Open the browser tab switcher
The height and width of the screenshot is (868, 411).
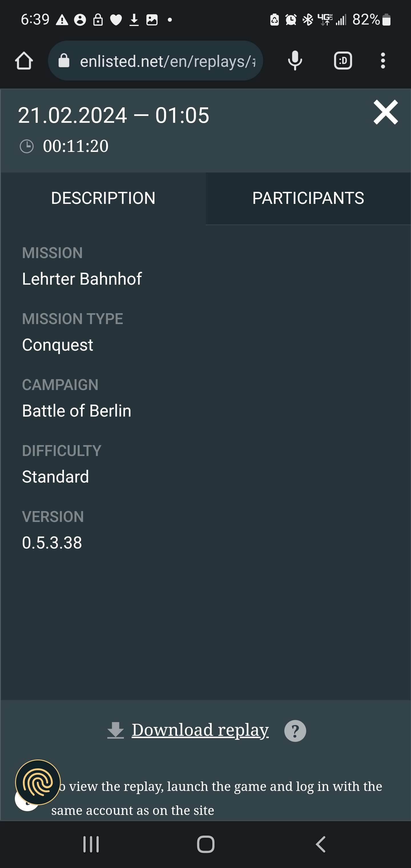(x=342, y=61)
